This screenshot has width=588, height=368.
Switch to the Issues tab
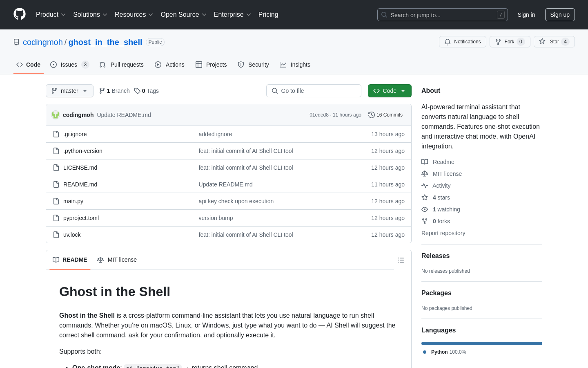[69, 65]
